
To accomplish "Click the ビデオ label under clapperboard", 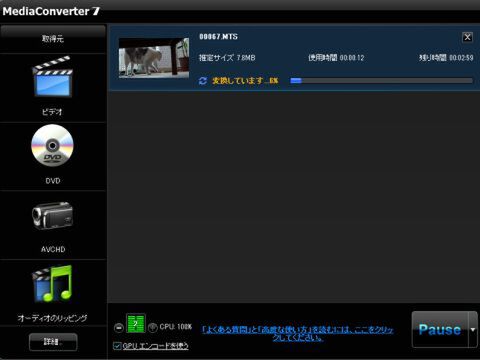I will click(x=52, y=112).
